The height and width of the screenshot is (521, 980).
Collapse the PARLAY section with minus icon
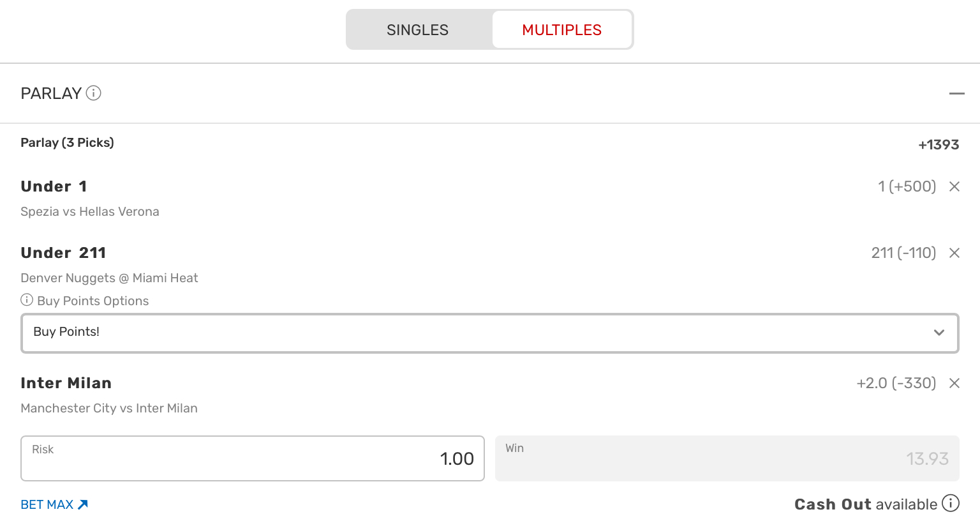pyautogui.click(x=956, y=93)
